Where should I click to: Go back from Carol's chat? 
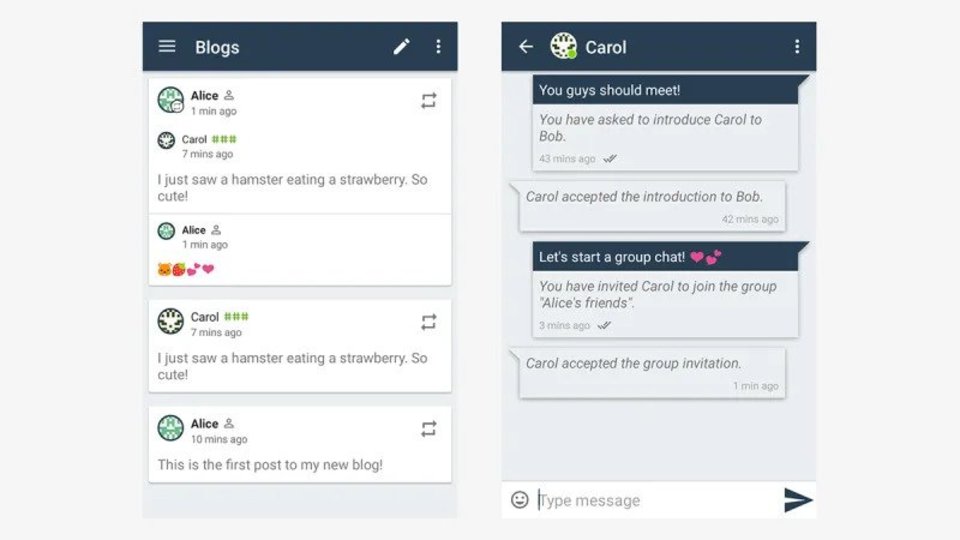pos(526,47)
